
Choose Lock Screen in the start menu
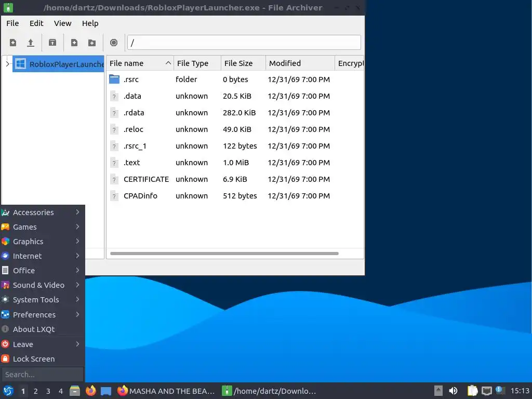(x=43, y=358)
